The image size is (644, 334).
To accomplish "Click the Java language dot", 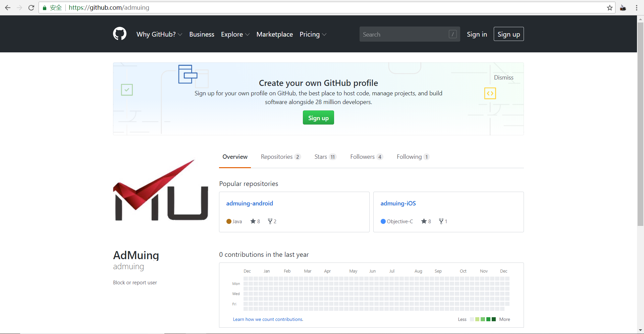I will tap(229, 221).
